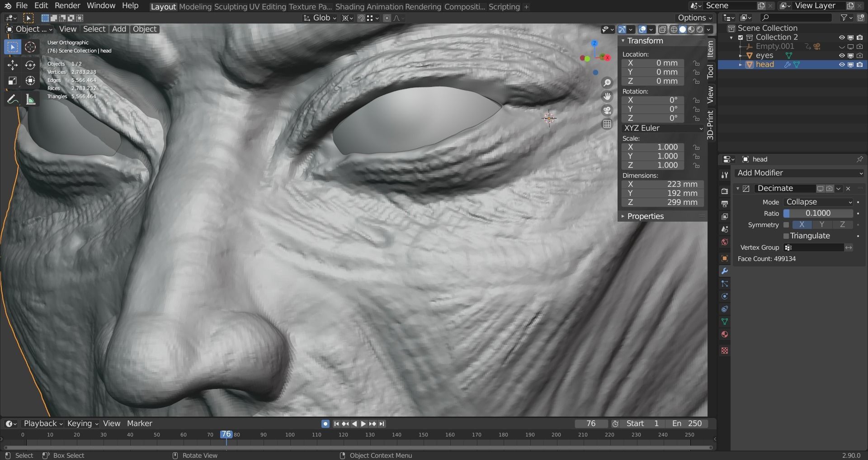This screenshot has height=460, width=868.
Task: Open the Physics properties tab
Action: coord(725,296)
